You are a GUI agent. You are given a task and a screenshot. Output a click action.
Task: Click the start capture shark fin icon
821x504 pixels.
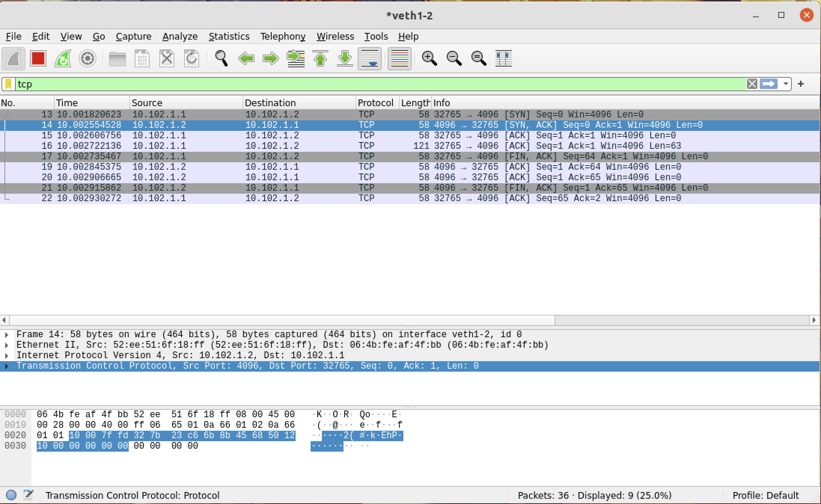pyautogui.click(x=13, y=59)
